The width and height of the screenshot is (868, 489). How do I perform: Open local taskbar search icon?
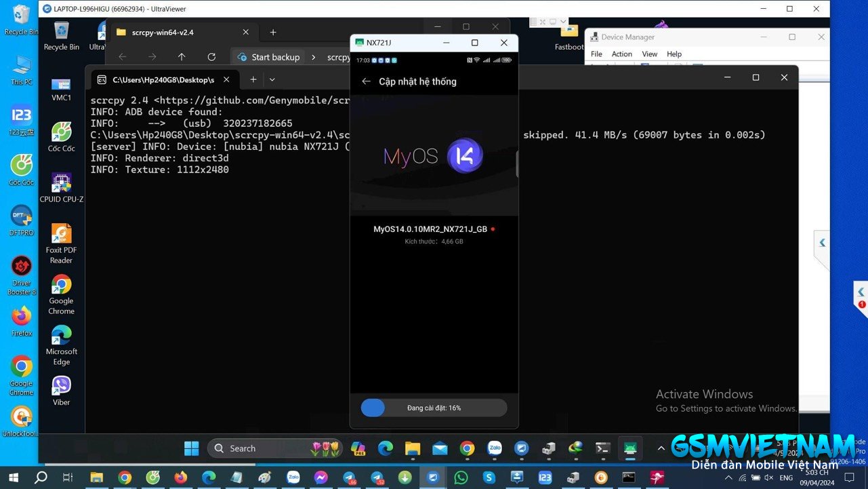click(41, 477)
